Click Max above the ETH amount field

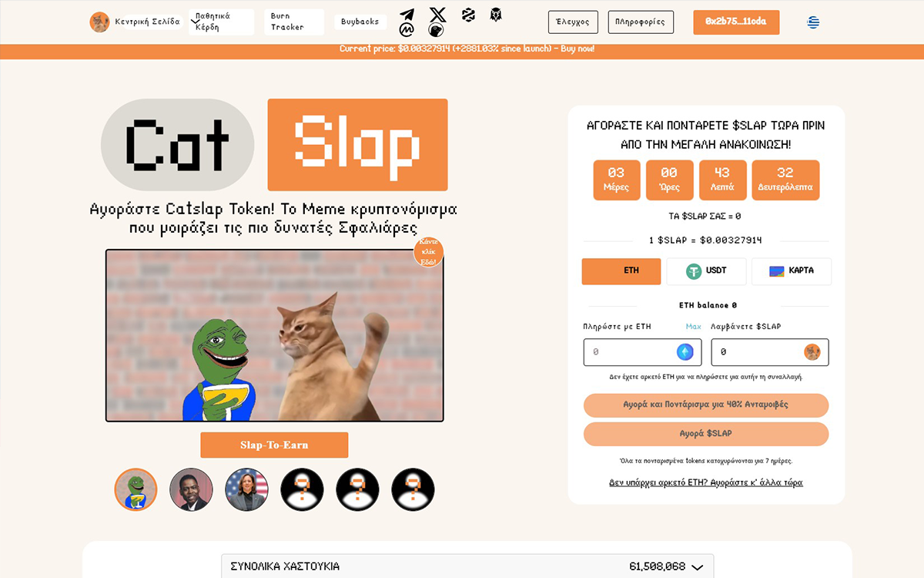coord(693,327)
